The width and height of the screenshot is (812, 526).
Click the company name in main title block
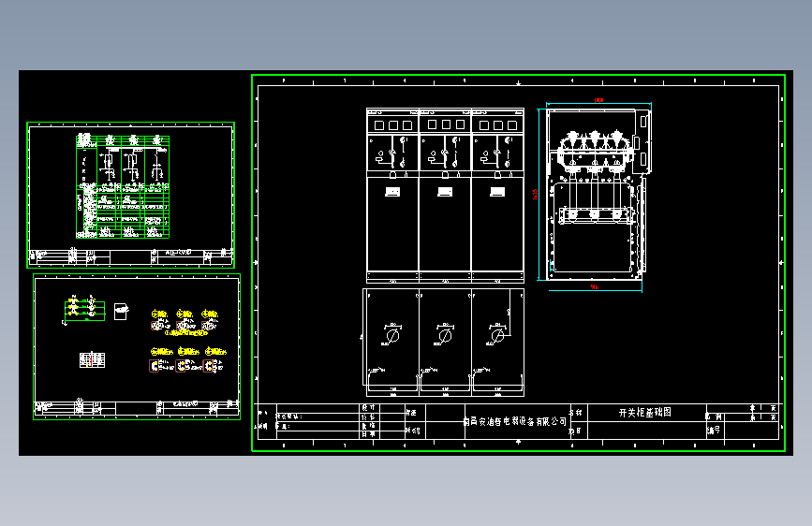click(515, 421)
